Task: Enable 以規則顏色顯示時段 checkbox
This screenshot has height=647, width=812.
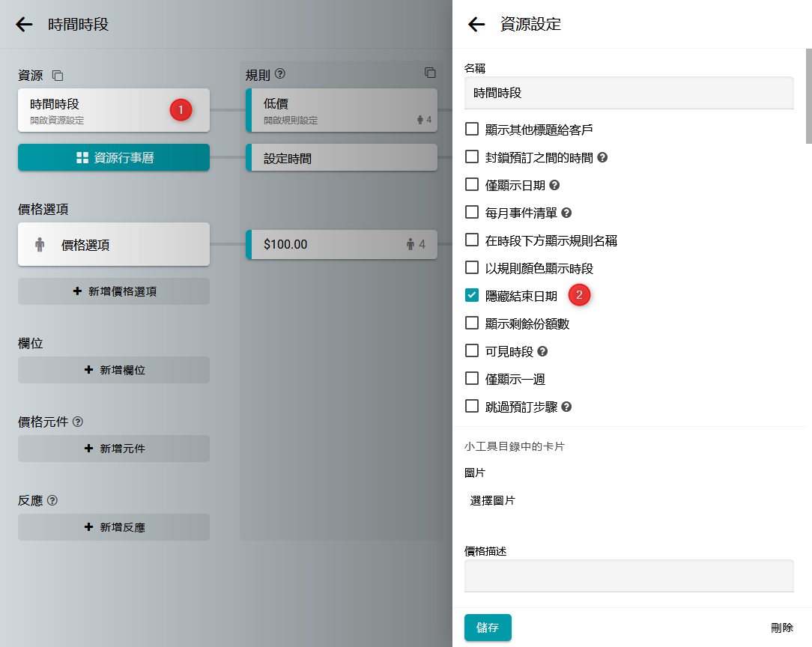Action: coord(472,267)
